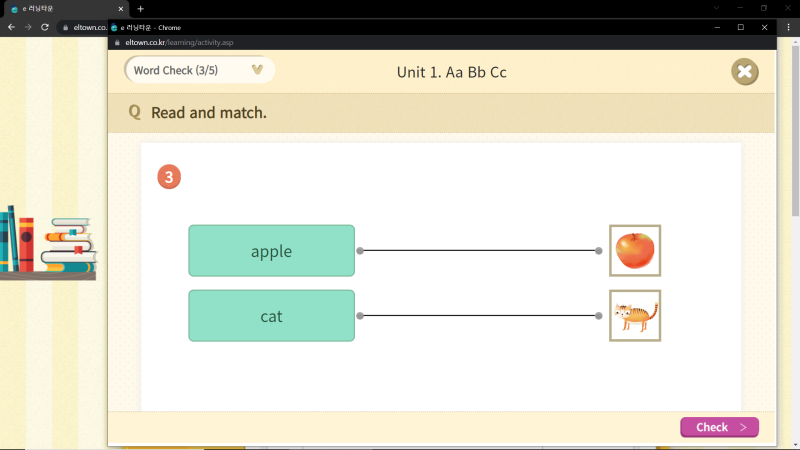Image resolution: width=800 pixels, height=450 pixels.
Task: Select the cat word card
Action: tap(271, 316)
